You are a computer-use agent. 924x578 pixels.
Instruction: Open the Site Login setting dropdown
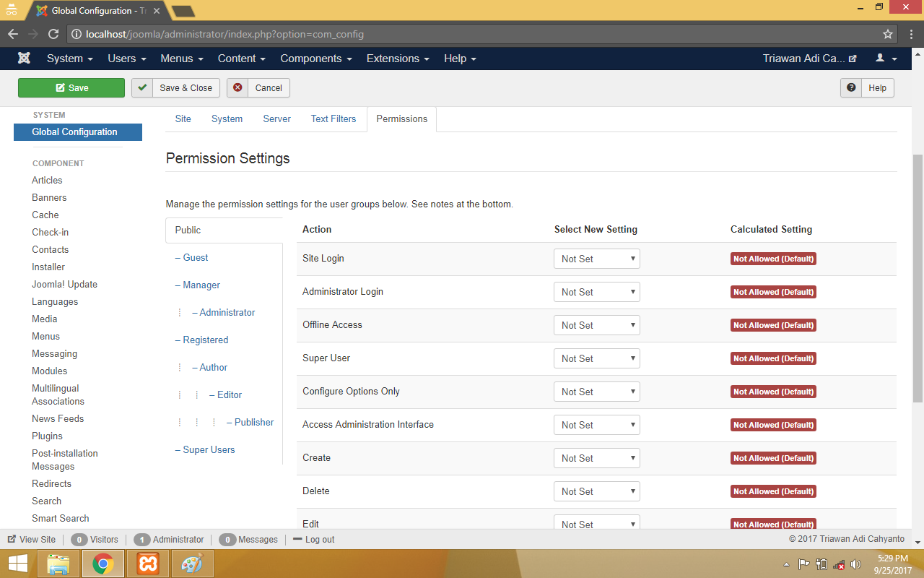[596, 259]
